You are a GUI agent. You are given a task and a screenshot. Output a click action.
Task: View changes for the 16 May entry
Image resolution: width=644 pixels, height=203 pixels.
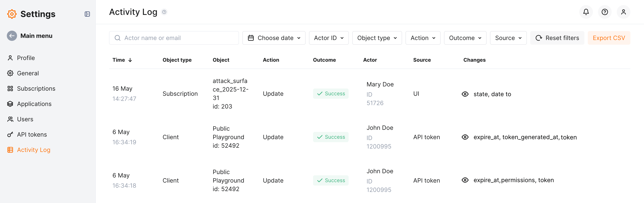(x=465, y=94)
